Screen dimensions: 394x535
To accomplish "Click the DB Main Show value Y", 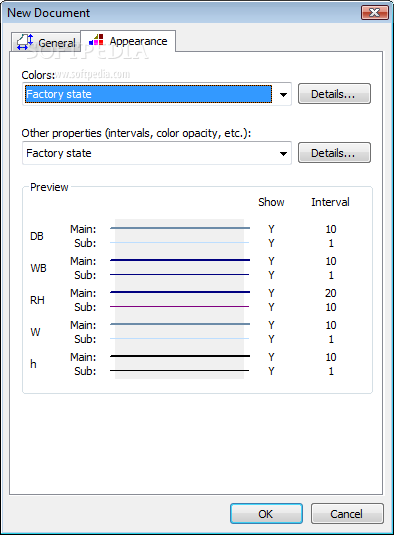I will tap(271, 229).
